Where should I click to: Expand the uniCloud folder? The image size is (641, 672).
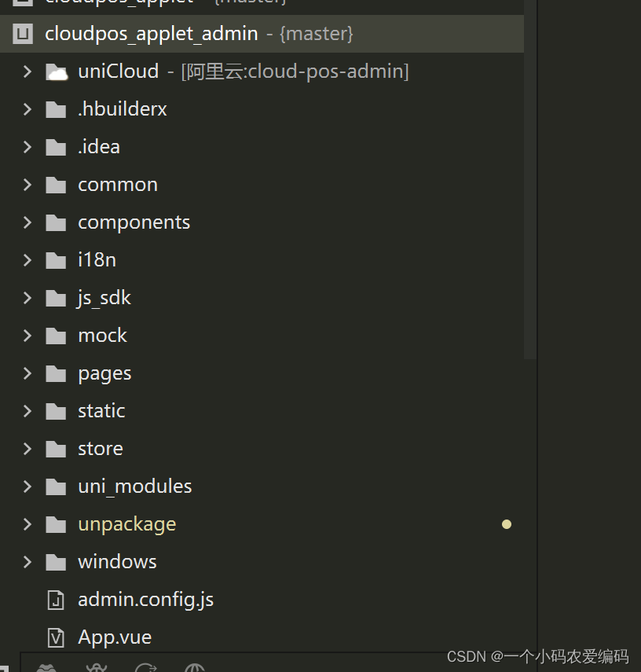click(26, 71)
